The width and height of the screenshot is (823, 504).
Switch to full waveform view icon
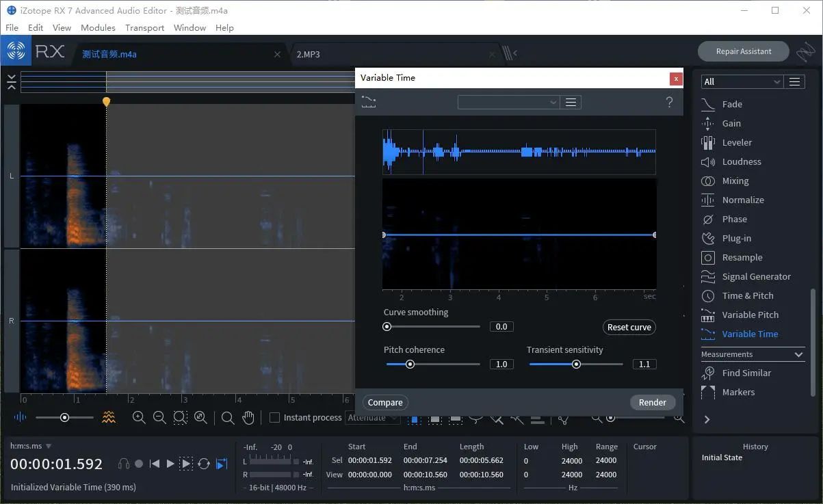click(x=21, y=417)
